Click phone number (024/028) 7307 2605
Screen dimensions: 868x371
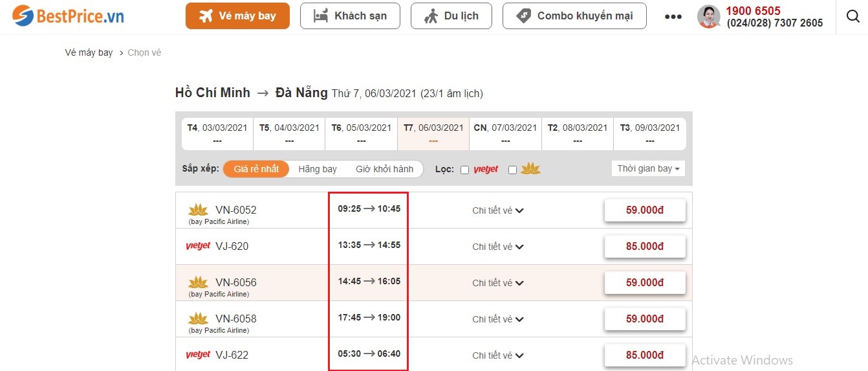(775, 23)
